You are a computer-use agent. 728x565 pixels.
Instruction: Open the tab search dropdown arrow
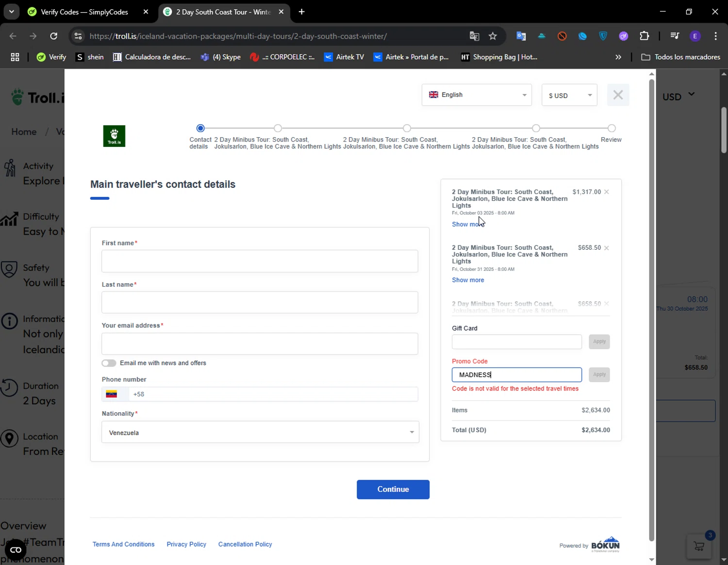11,12
